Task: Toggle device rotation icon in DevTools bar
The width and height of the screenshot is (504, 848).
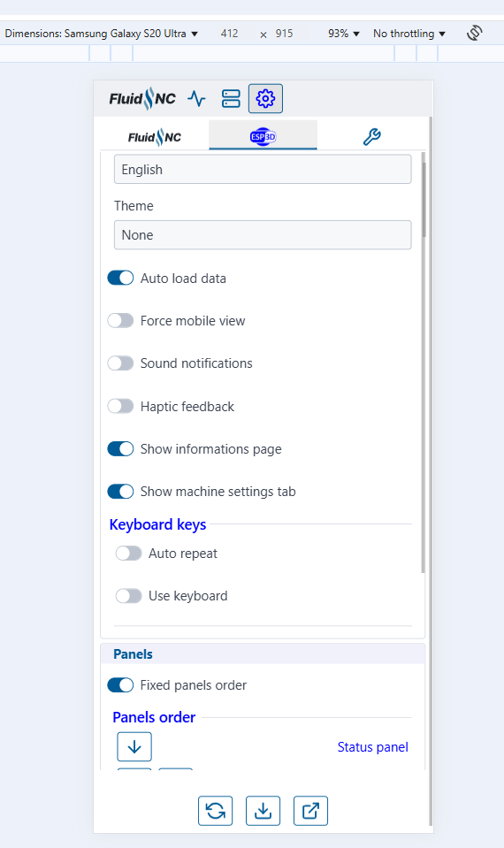Action: click(474, 33)
